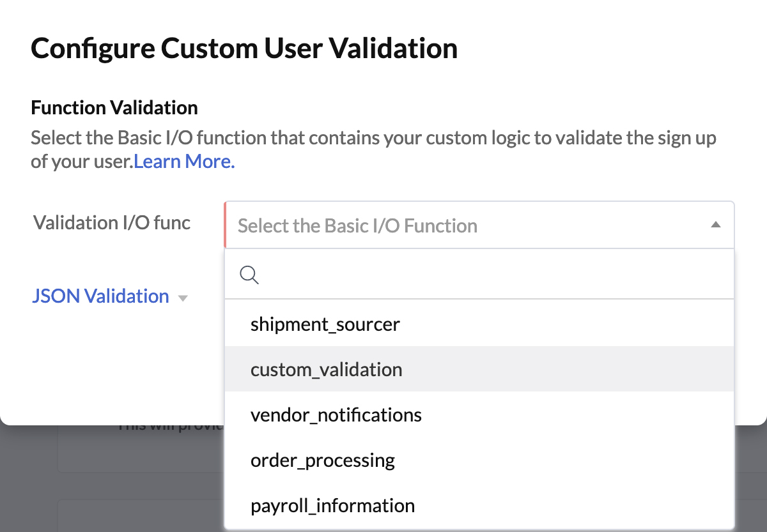Click the search magnifier icon in the dropdown
This screenshot has width=767, height=532.
click(249, 275)
